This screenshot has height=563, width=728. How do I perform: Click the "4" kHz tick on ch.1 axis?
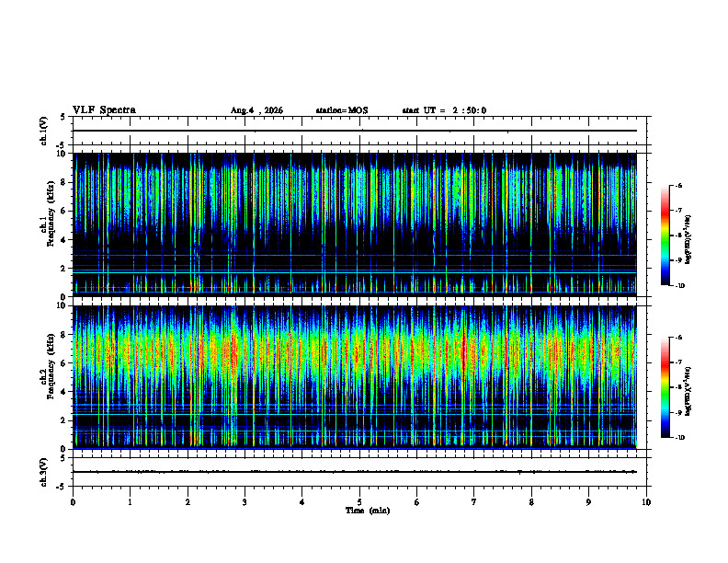coord(63,240)
